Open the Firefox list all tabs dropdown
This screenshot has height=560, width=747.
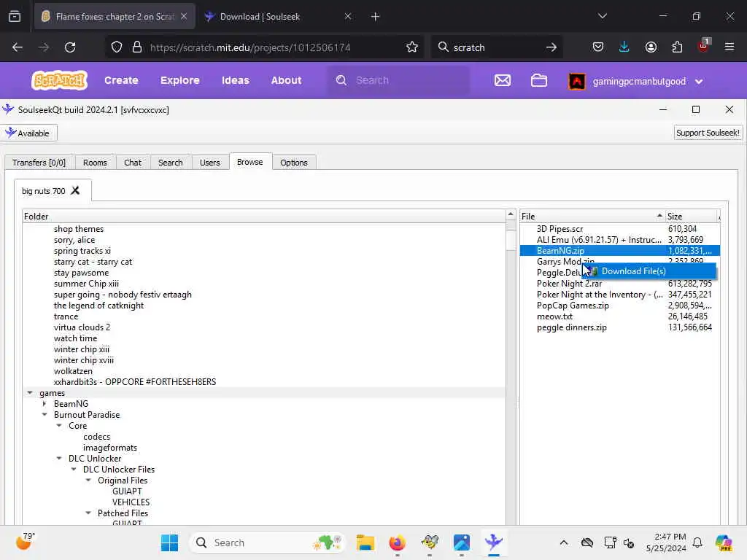click(x=602, y=16)
